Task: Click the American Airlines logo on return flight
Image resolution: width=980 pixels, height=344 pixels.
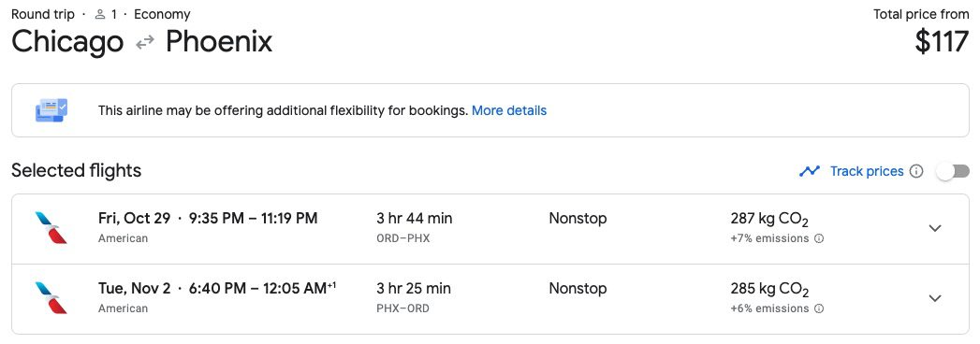Action: point(51,298)
